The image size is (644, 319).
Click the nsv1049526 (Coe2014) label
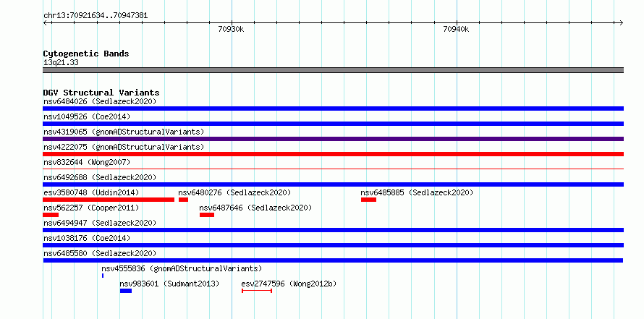[x=87, y=116]
